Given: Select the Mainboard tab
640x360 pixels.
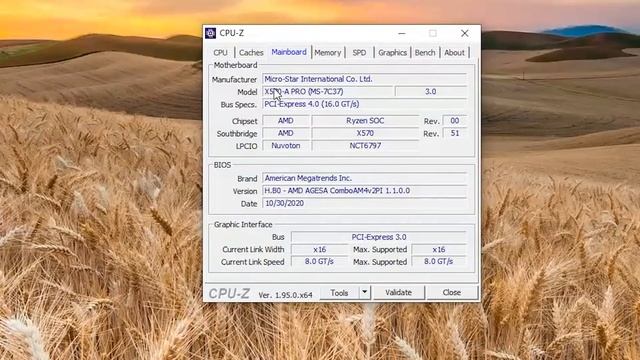Looking at the screenshot, I should point(289,52).
